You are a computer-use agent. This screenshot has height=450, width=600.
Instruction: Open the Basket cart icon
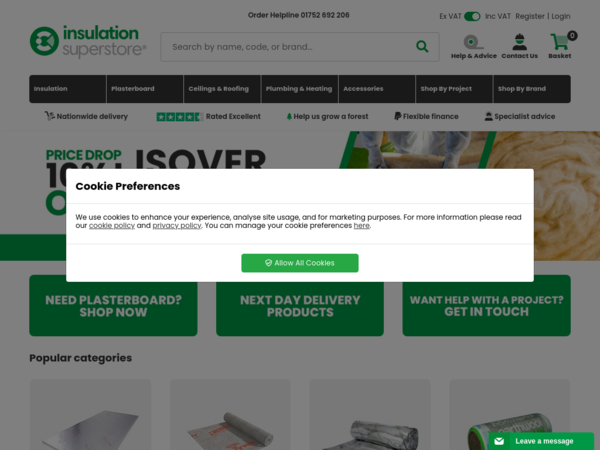click(x=560, y=42)
